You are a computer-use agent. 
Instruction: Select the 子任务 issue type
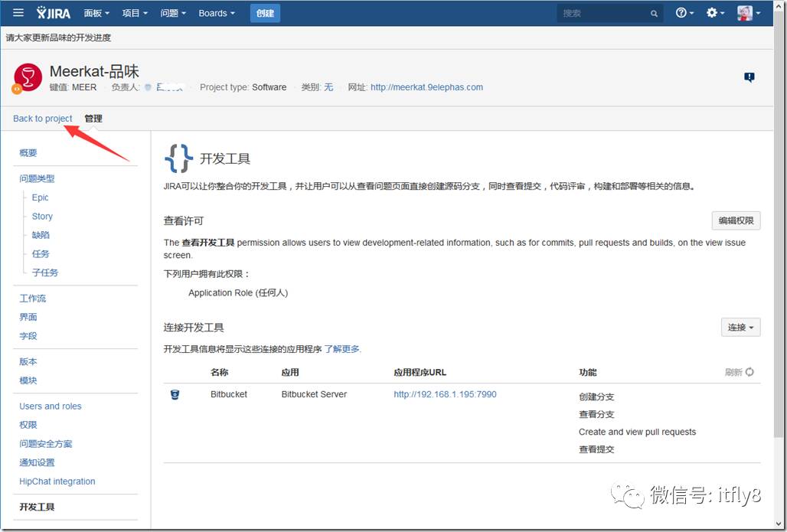[45, 273]
